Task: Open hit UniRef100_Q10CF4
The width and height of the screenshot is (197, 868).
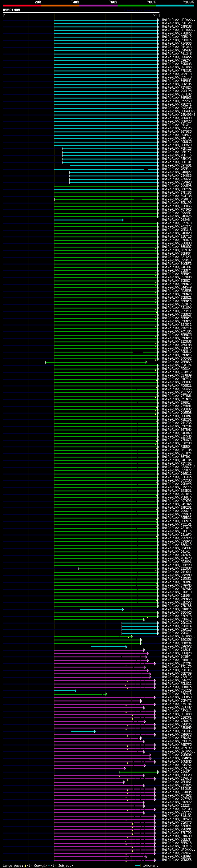Action: (x=177, y=772)
